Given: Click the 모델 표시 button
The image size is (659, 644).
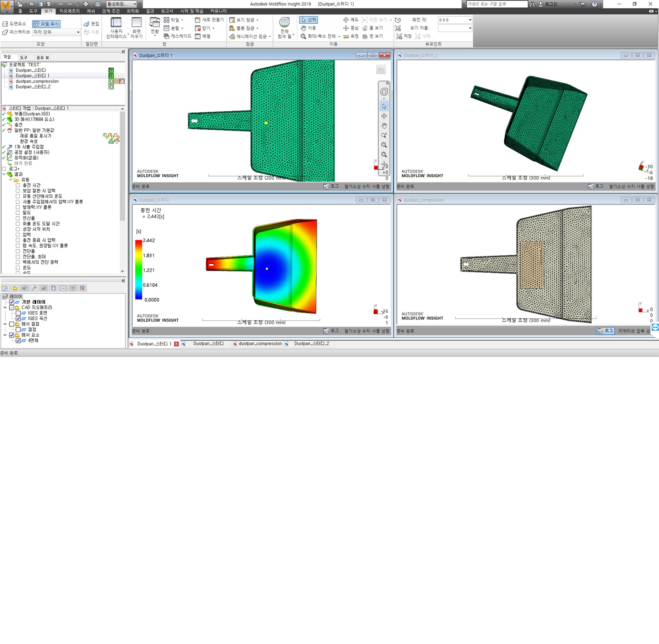Looking at the screenshot, I should [46, 24].
